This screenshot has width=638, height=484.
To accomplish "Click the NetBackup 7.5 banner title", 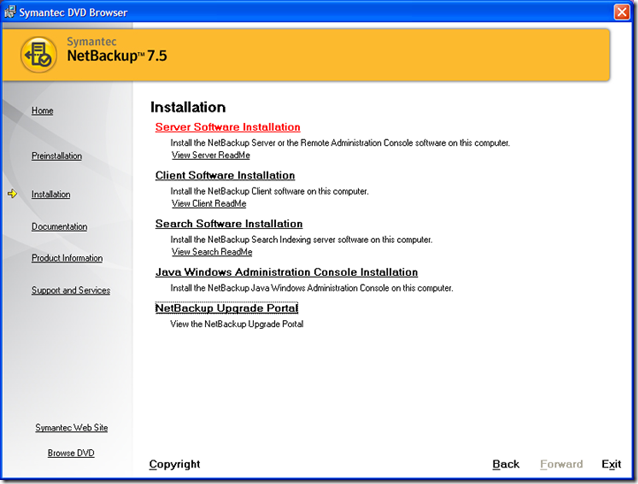I will [x=117, y=56].
